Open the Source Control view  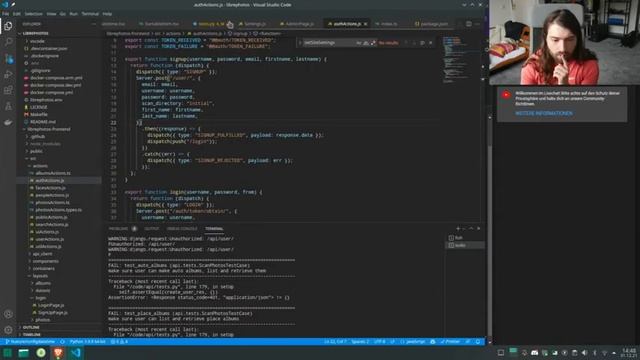8,59
